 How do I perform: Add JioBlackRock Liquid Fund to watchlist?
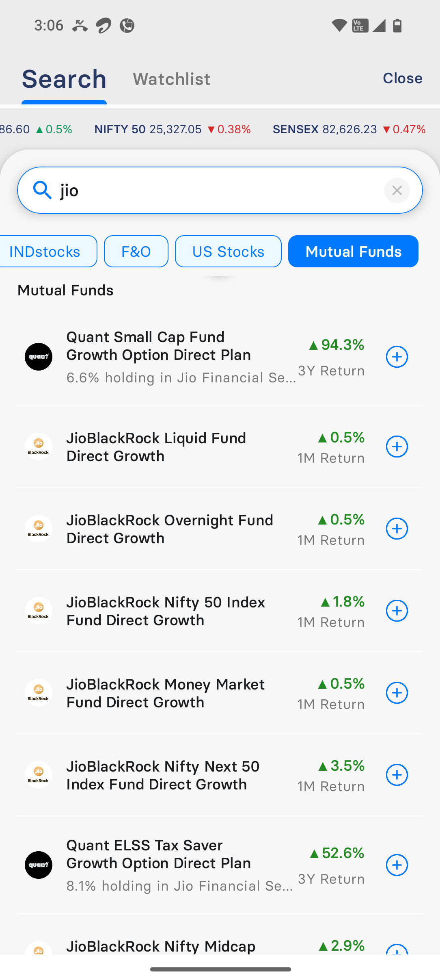click(x=397, y=447)
